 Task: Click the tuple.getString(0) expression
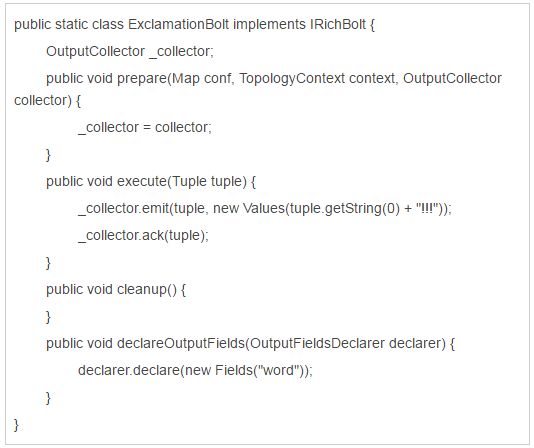(344, 208)
